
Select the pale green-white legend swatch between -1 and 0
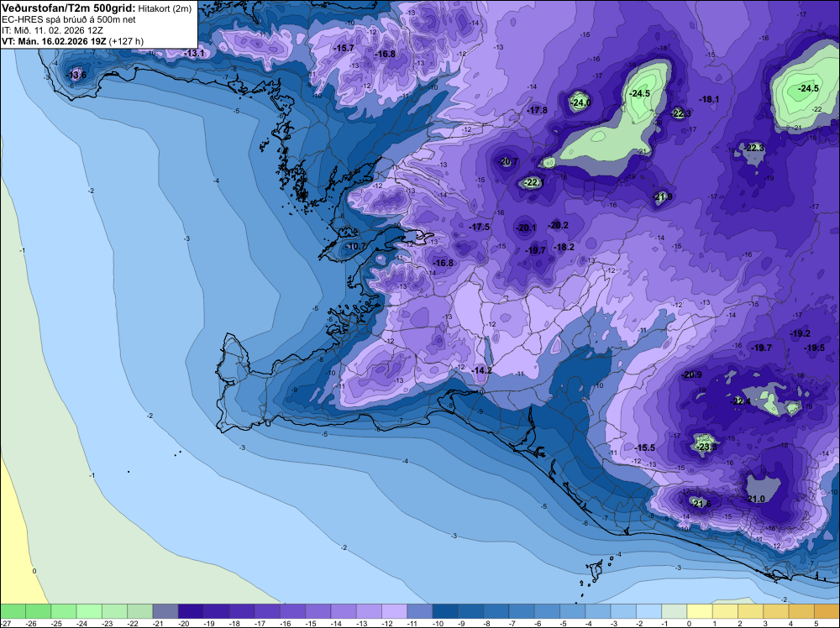click(675, 611)
